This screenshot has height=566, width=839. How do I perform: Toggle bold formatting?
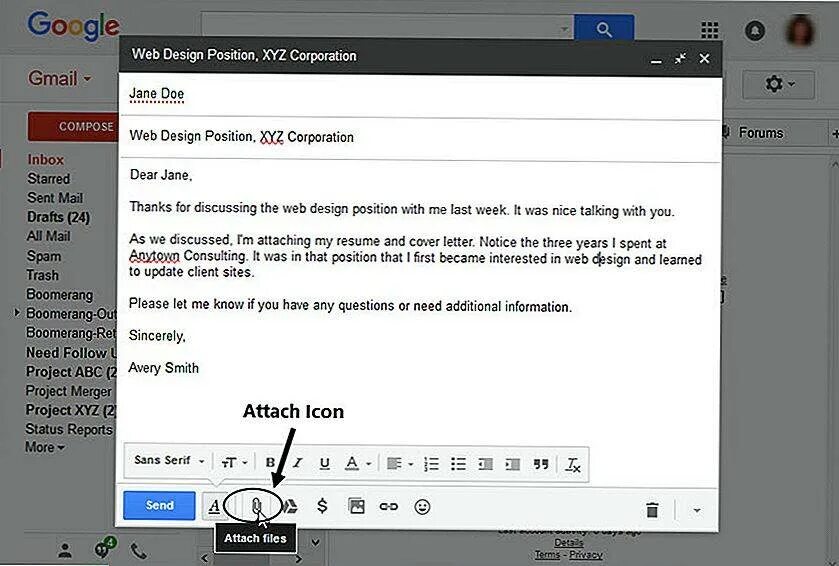[270, 463]
